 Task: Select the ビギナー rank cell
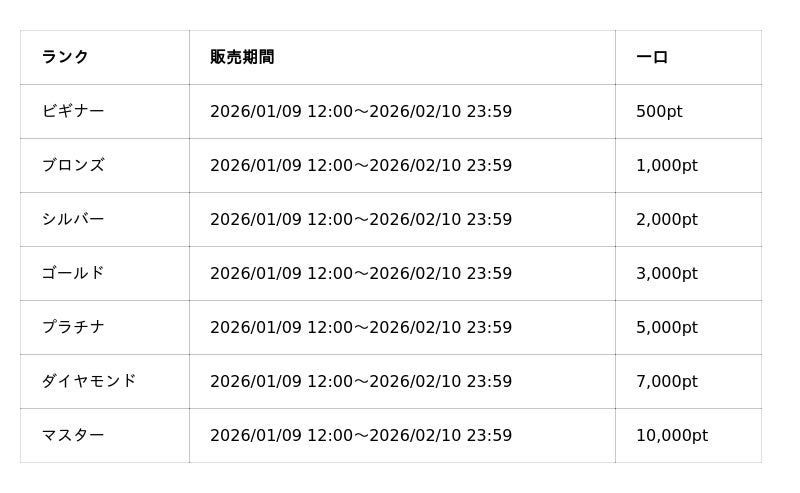73,111
